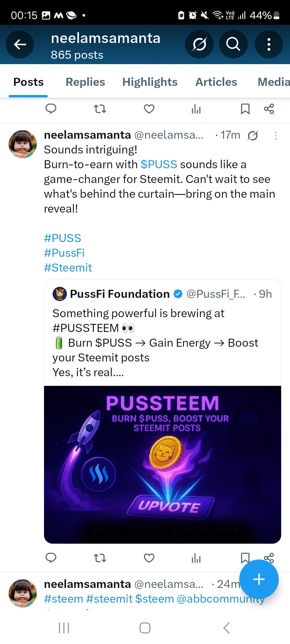Image resolution: width=290 pixels, height=644 pixels.
Task: Open post options next to 17m timestamp
Action: pos(275,136)
